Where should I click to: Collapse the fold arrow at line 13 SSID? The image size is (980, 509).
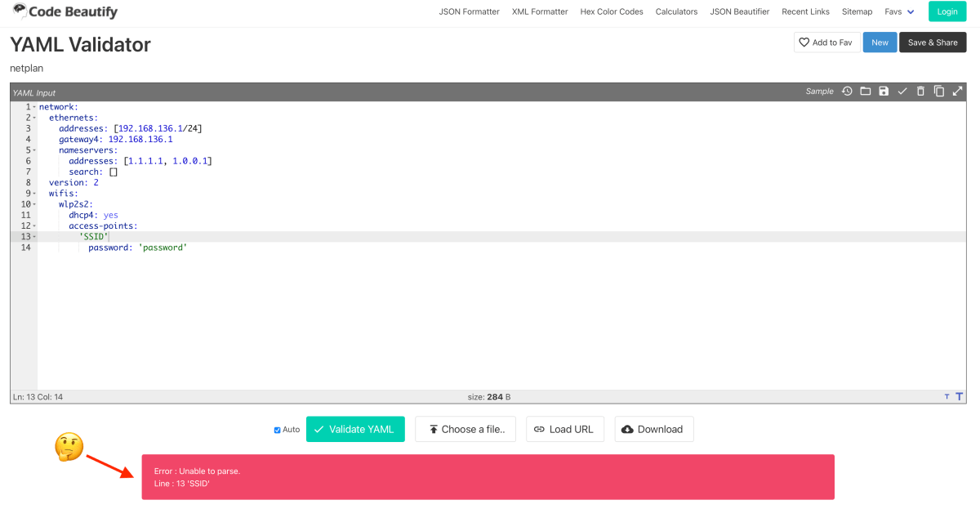34,237
